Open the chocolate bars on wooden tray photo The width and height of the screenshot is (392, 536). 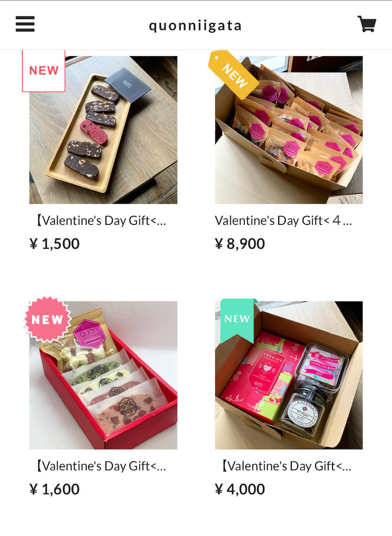coord(103,130)
